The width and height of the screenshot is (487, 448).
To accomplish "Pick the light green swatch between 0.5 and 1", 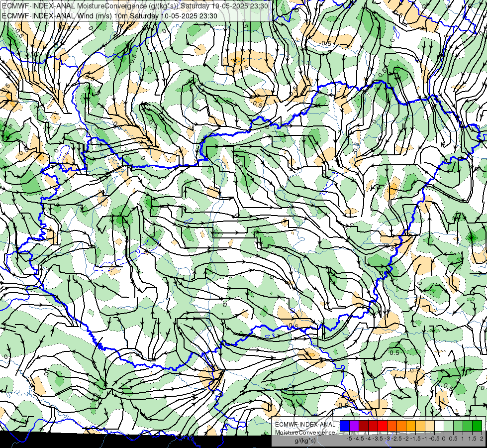I will coord(458,426).
